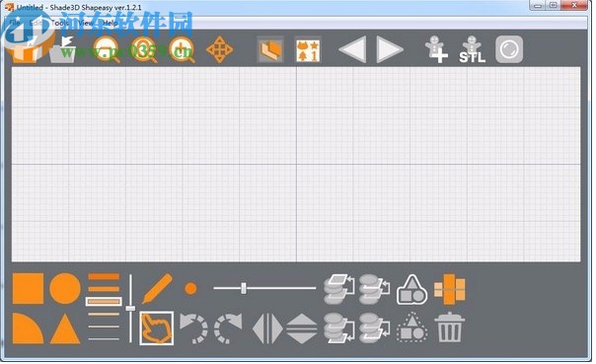This screenshot has width=596, height=364.
Task: Click the orange align shapes icon
Action: point(450,289)
